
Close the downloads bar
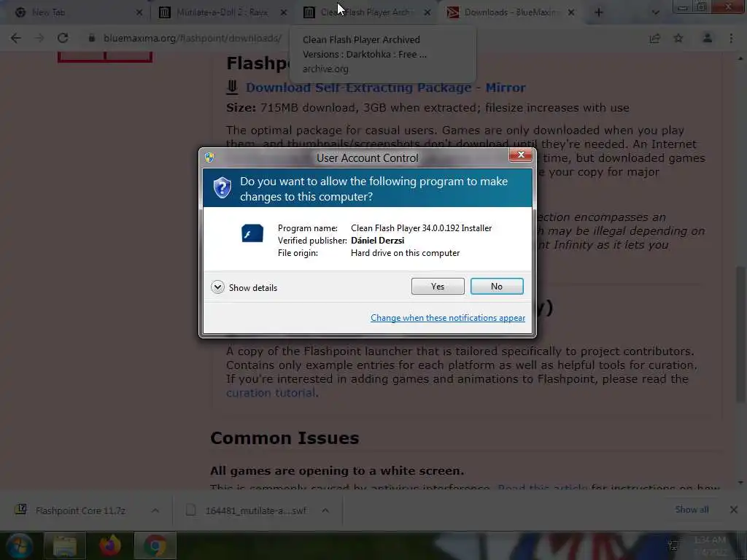pos(734,510)
